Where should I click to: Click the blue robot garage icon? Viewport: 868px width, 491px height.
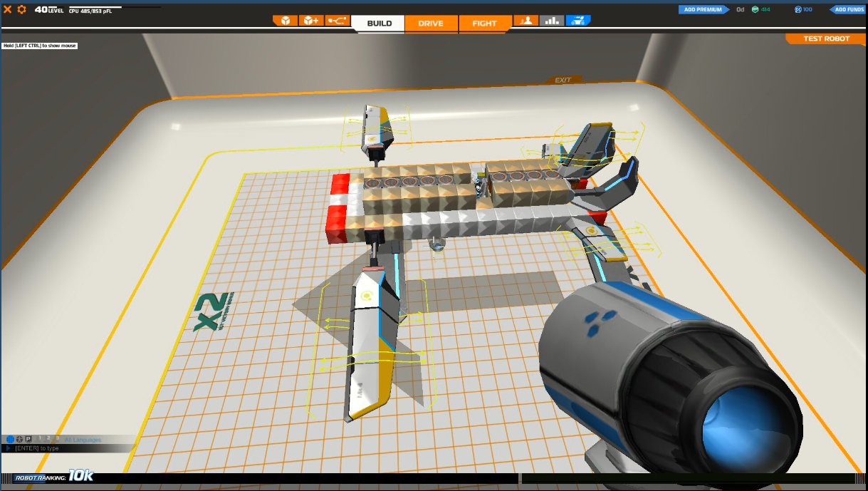tap(578, 21)
